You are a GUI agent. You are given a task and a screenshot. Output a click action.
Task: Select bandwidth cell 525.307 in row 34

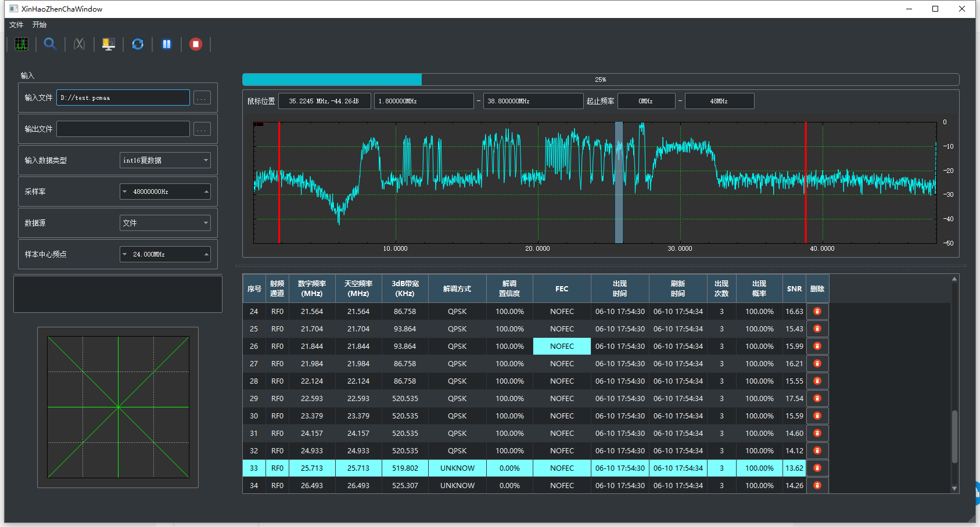coord(405,486)
